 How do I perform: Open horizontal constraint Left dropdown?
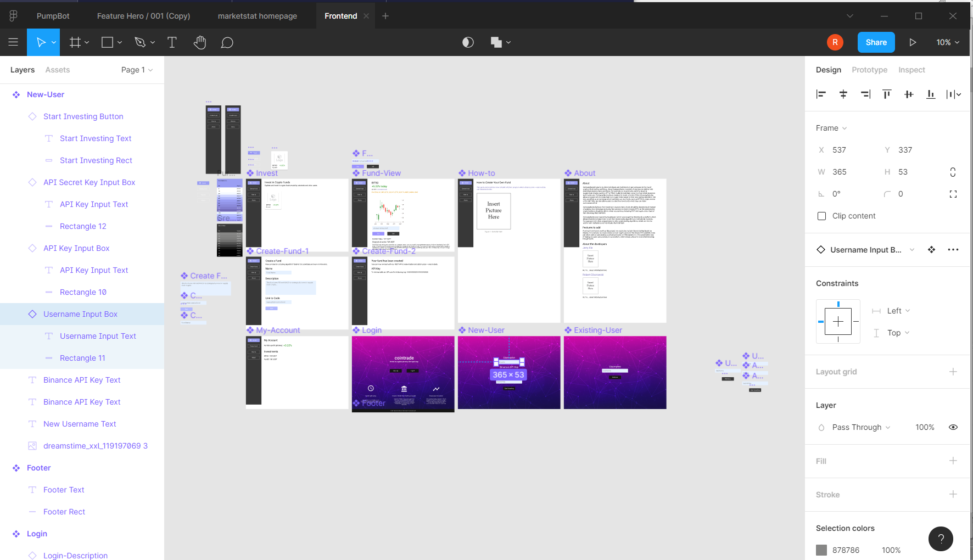pos(898,311)
